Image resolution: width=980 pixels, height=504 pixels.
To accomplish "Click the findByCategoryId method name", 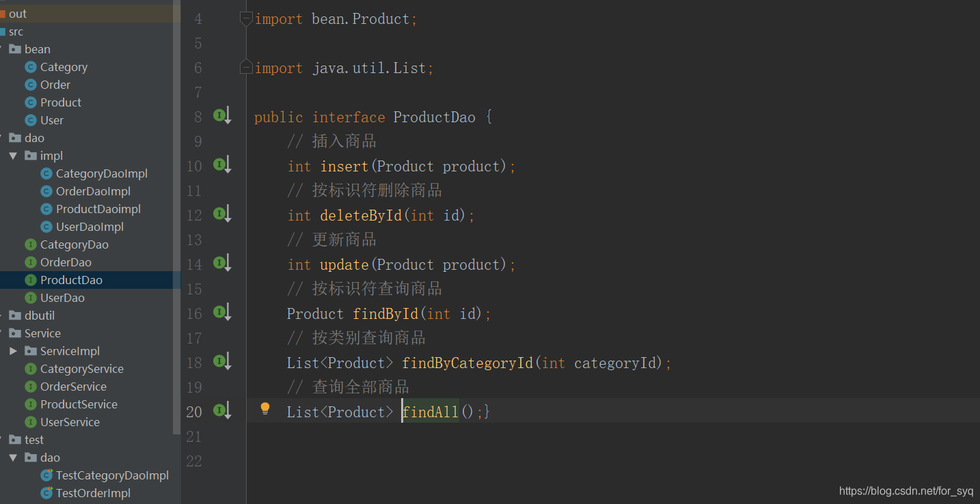I will (x=467, y=363).
